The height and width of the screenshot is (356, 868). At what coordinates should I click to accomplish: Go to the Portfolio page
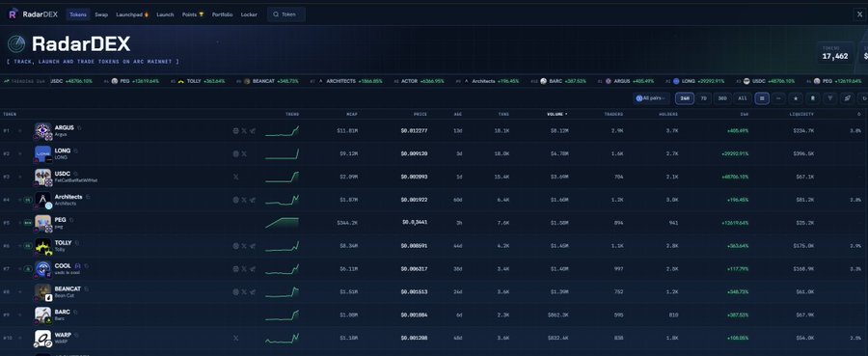point(223,14)
